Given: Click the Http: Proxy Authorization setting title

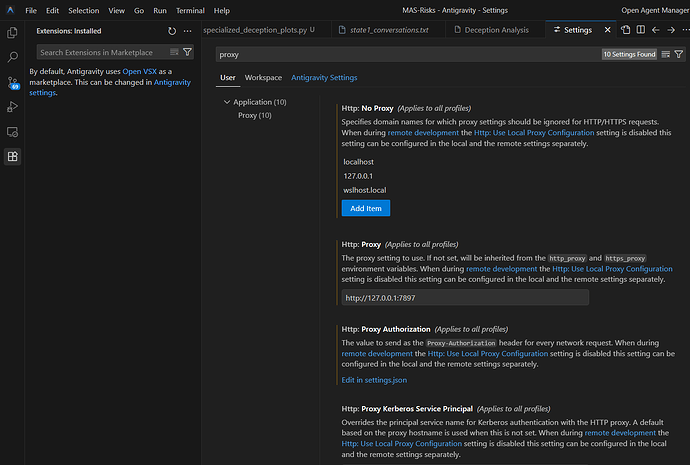Looking at the screenshot, I should pyautogui.click(x=386, y=329).
